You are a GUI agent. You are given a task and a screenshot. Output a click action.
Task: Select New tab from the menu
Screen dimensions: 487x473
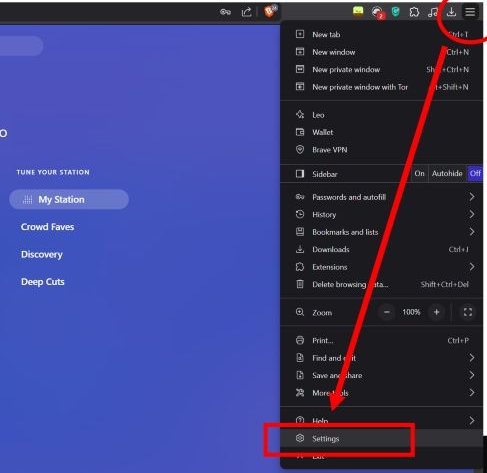(x=381, y=34)
